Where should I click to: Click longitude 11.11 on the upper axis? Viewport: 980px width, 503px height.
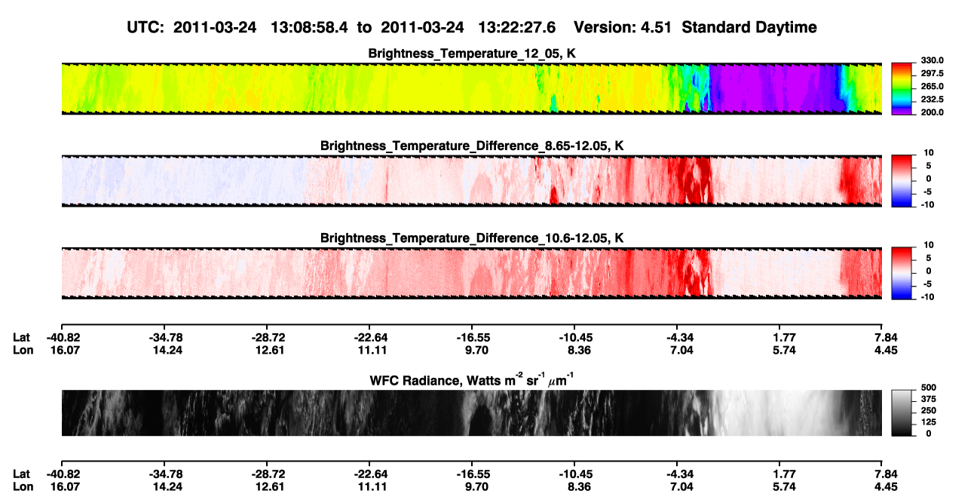pyautogui.click(x=374, y=350)
